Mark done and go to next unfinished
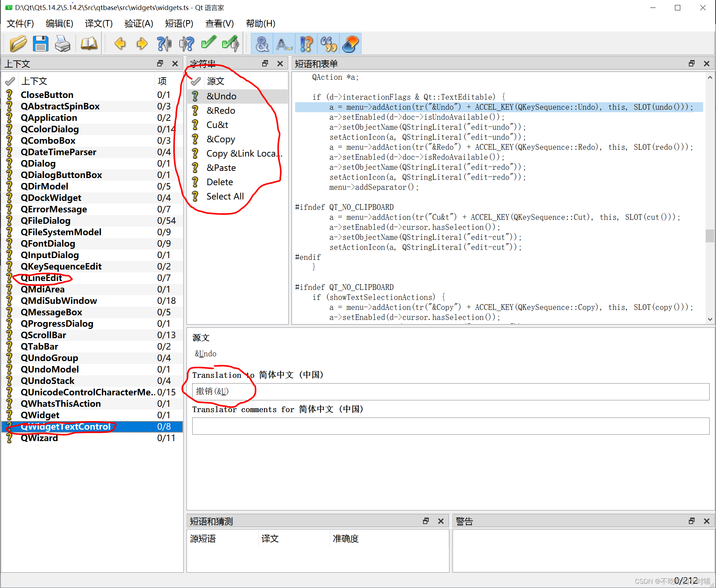 pyautogui.click(x=231, y=44)
